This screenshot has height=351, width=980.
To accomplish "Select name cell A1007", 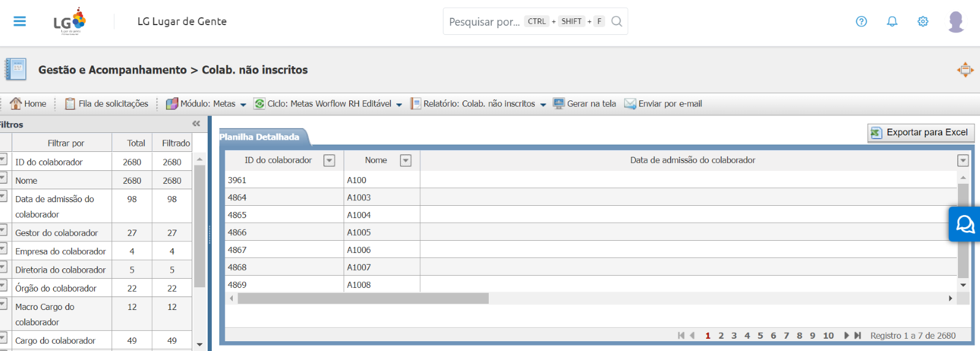I will (382, 267).
